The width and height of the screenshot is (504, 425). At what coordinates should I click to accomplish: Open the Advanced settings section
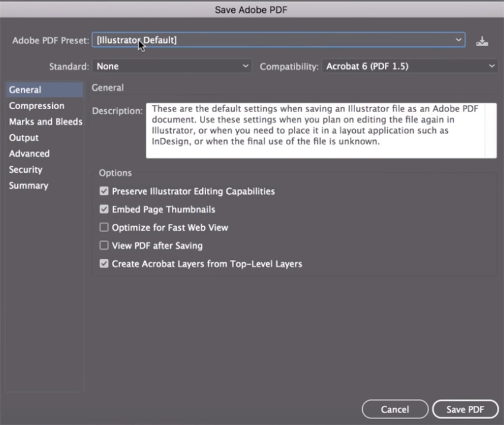(x=29, y=154)
